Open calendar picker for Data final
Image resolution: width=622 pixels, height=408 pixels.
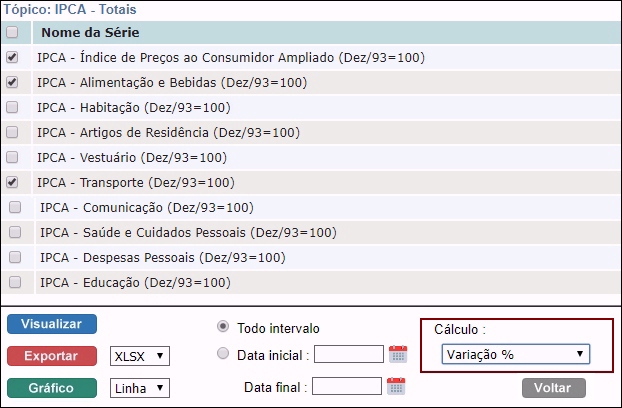[x=395, y=387]
